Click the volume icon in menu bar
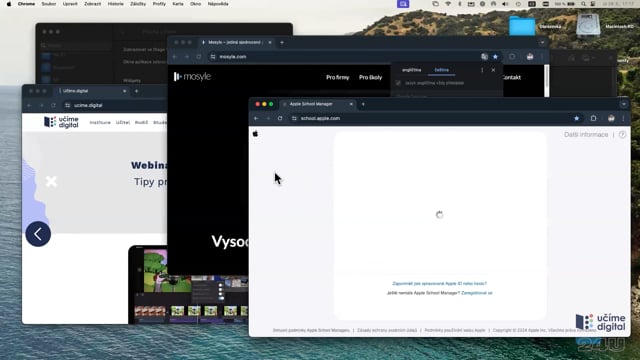 (x=505, y=4)
